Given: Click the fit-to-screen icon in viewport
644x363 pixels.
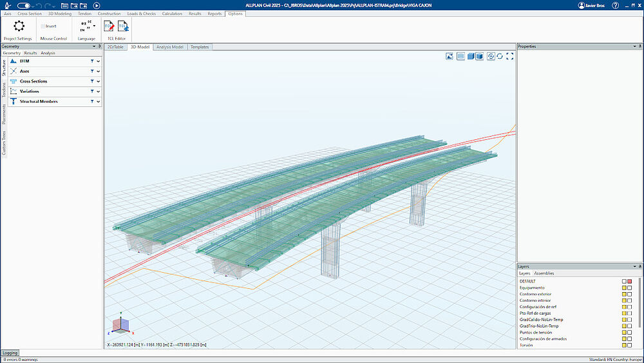Looking at the screenshot, I should coord(510,56).
